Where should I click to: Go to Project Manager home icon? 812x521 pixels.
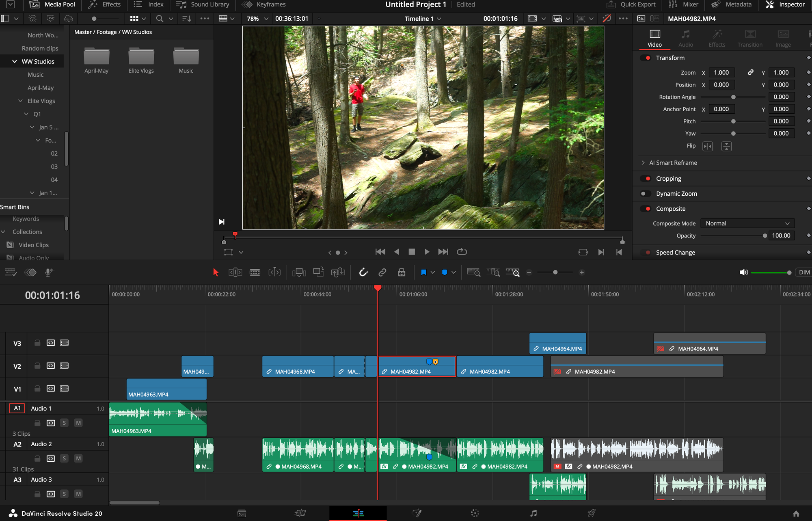coord(796,514)
